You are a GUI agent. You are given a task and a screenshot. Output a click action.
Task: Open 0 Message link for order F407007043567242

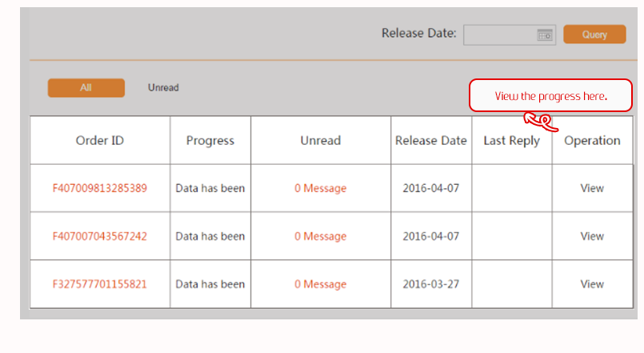(320, 236)
